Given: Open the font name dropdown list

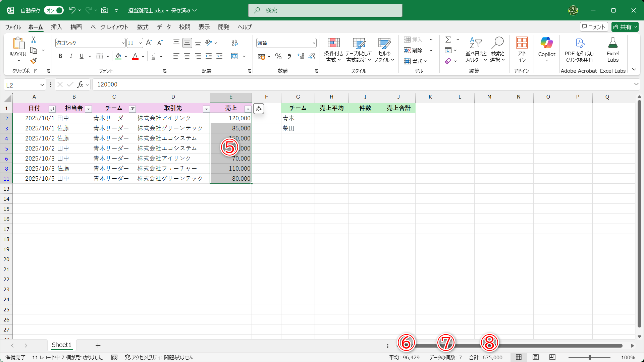Looking at the screenshot, I should 123,43.
